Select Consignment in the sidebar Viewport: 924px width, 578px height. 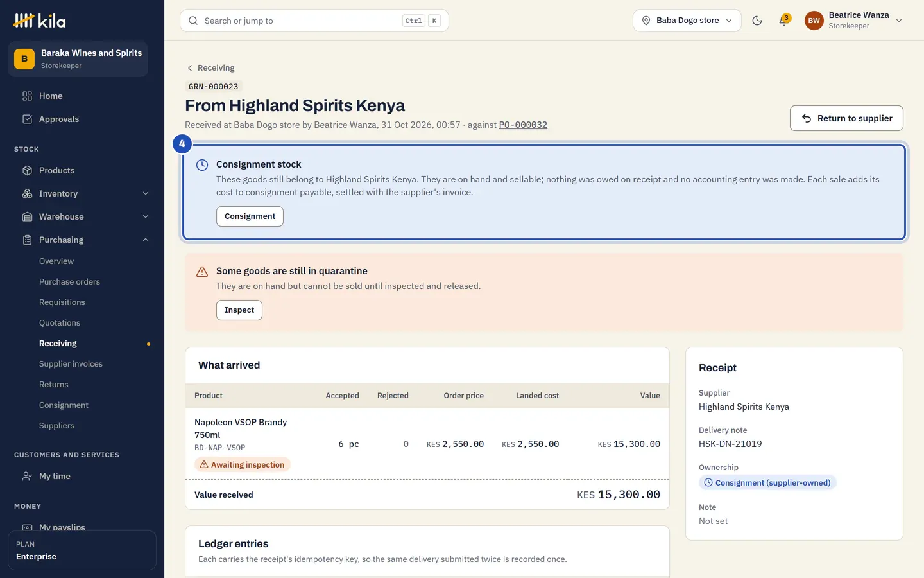[x=64, y=405]
